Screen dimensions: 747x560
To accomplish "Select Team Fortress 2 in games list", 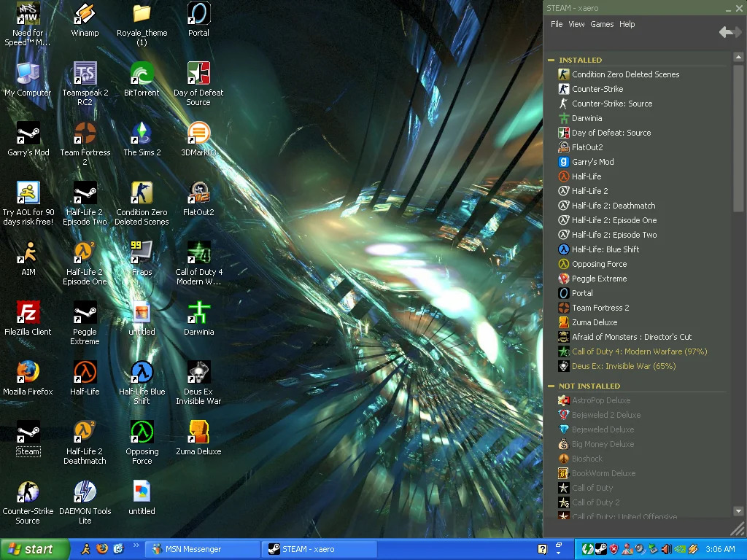I will point(600,308).
